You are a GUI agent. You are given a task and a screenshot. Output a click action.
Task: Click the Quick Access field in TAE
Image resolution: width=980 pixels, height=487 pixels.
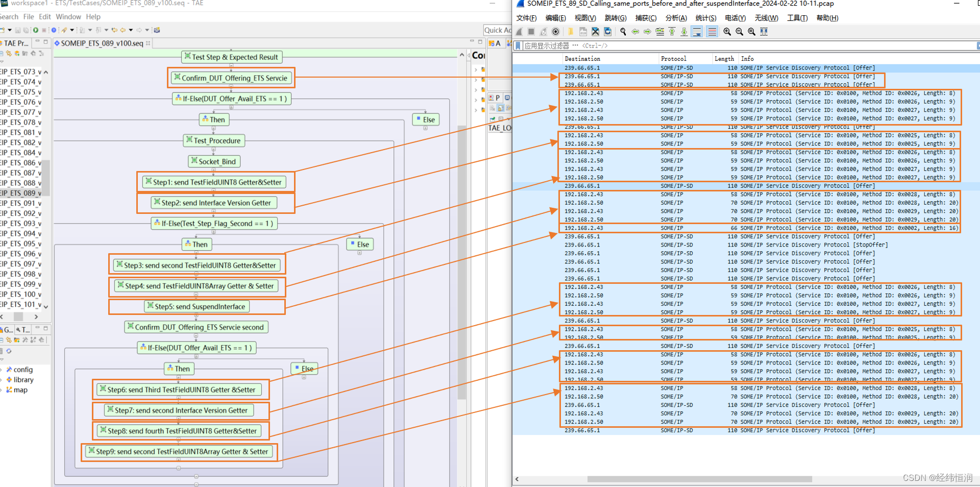point(498,30)
